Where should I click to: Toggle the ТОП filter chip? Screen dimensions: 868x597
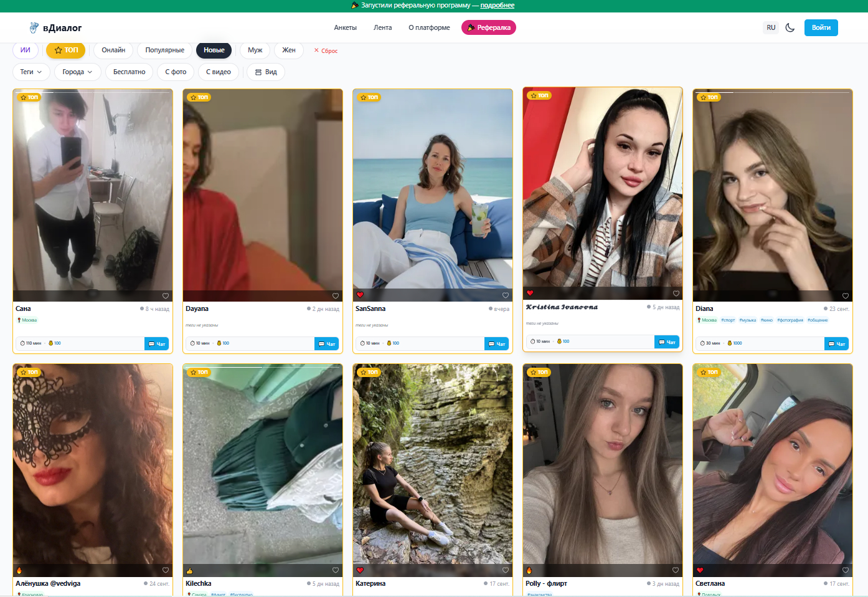66,50
